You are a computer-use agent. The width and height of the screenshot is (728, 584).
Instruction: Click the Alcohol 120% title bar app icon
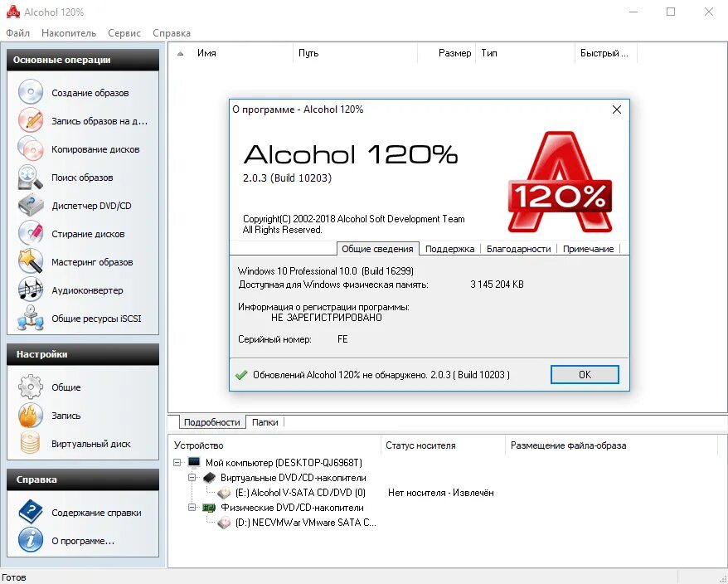(x=13, y=12)
